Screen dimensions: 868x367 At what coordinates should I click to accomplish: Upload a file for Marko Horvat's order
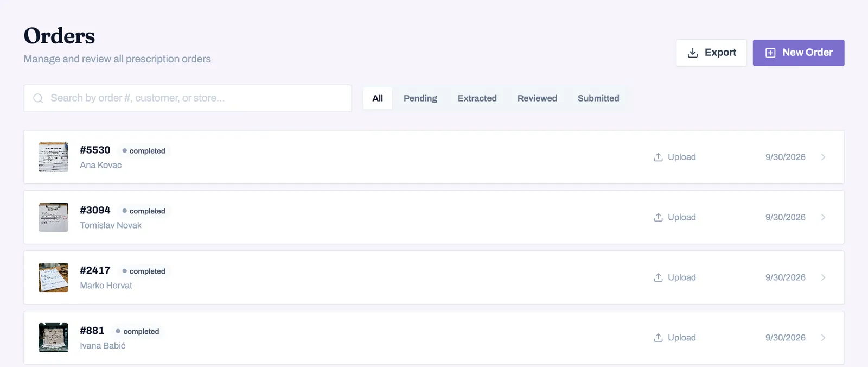tap(675, 277)
